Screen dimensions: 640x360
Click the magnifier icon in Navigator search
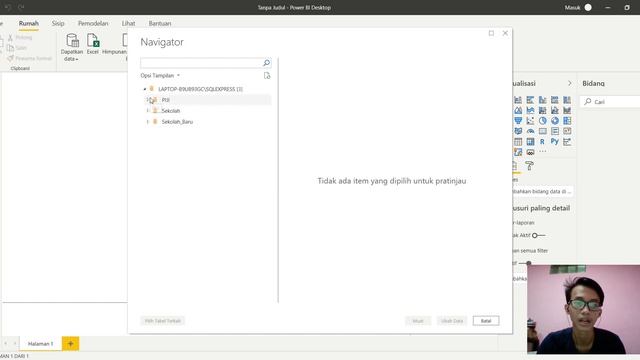click(266, 63)
